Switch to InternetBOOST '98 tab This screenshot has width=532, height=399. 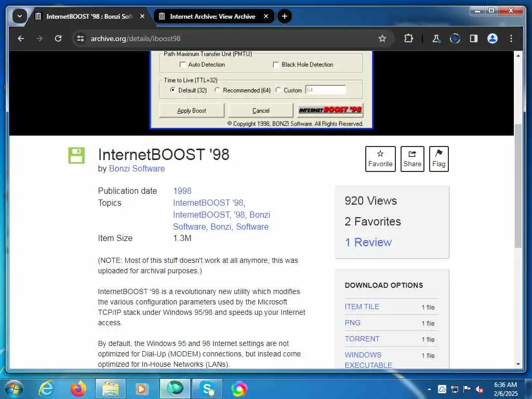[x=90, y=16]
